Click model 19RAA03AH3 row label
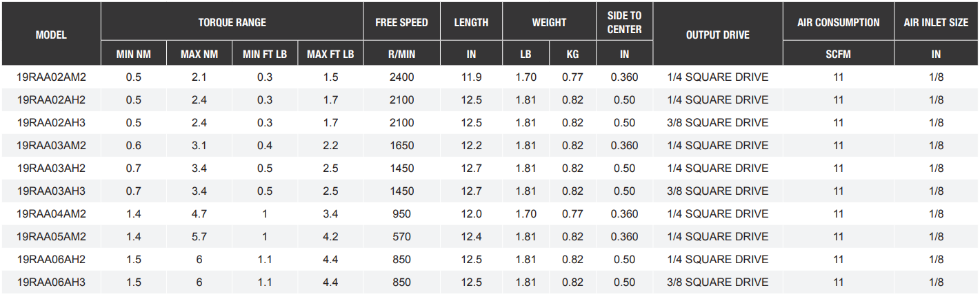980x297 pixels. pos(51,191)
